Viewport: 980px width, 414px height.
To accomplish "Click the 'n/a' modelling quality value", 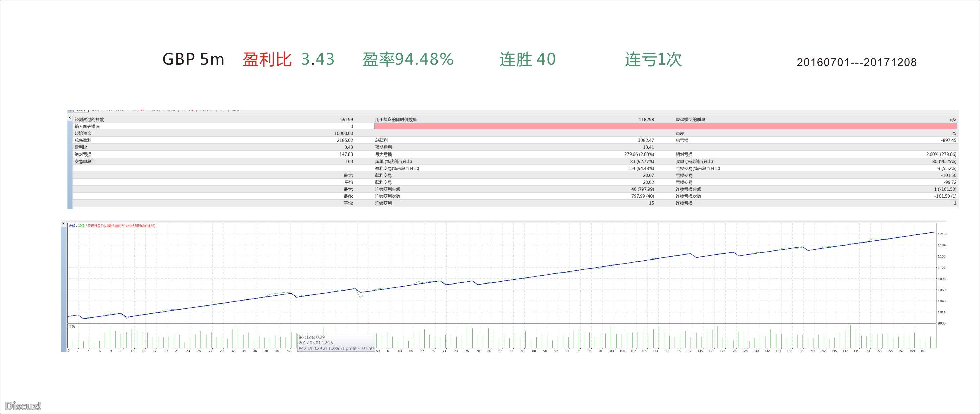I will [953, 119].
